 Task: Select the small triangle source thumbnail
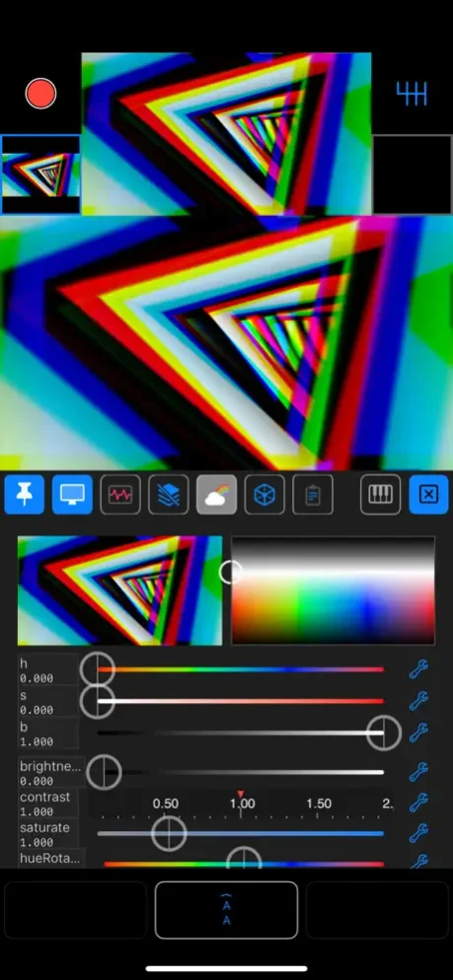40,175
